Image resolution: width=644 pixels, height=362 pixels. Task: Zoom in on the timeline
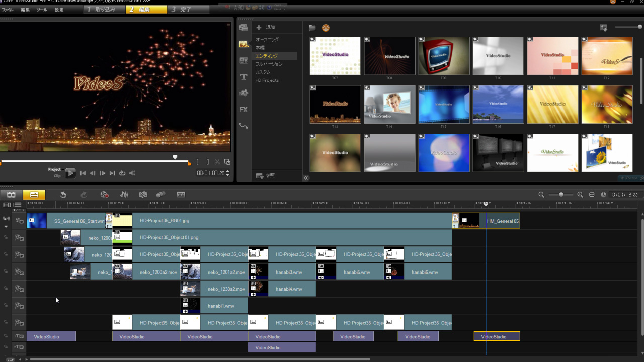click(x=580, y=195)
